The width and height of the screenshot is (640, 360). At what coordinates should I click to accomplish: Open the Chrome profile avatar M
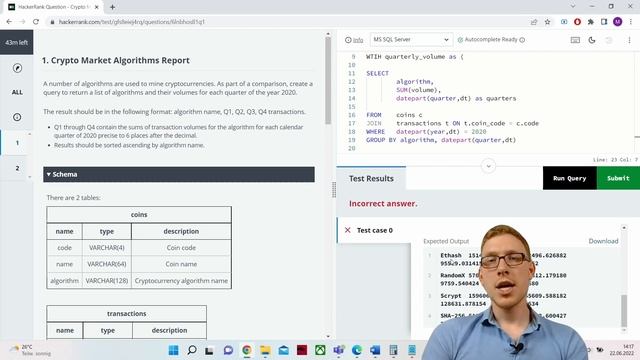(617, 22)
